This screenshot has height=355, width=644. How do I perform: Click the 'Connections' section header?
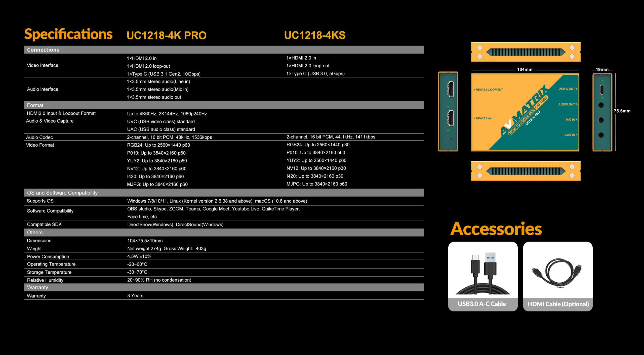[x=224, y=50]
